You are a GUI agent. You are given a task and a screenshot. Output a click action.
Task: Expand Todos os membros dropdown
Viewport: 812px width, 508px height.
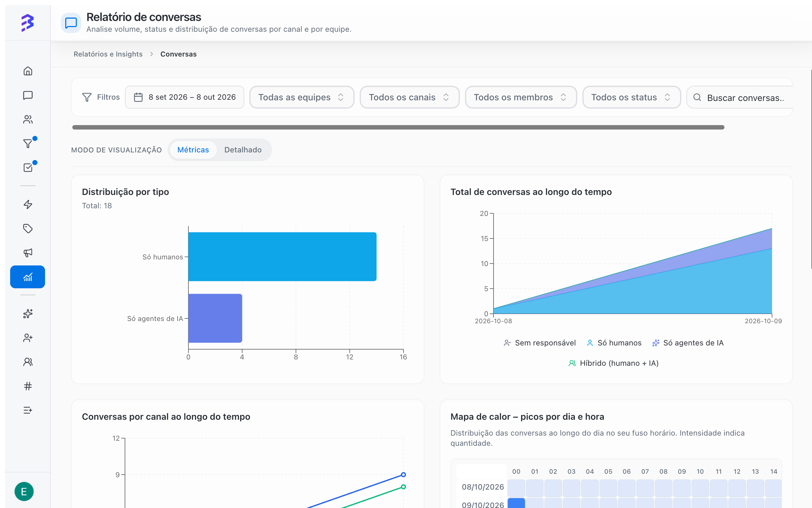[x=521, y=97]
